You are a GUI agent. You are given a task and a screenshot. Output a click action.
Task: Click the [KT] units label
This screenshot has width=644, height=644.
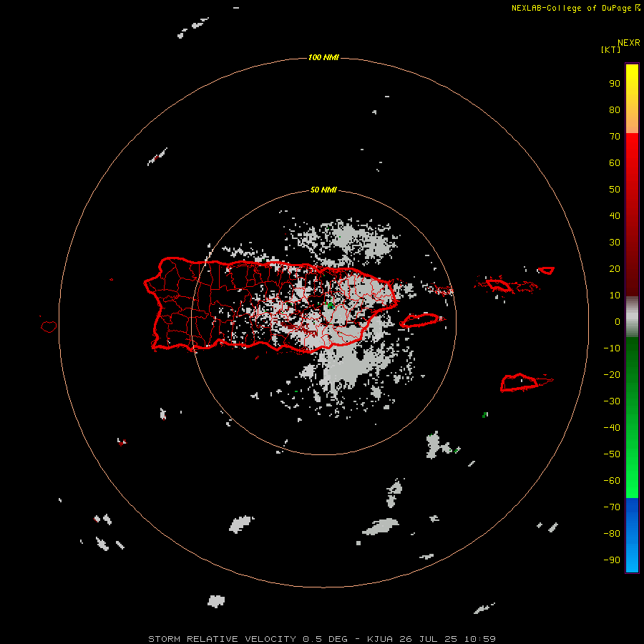[x=610, y=49]
